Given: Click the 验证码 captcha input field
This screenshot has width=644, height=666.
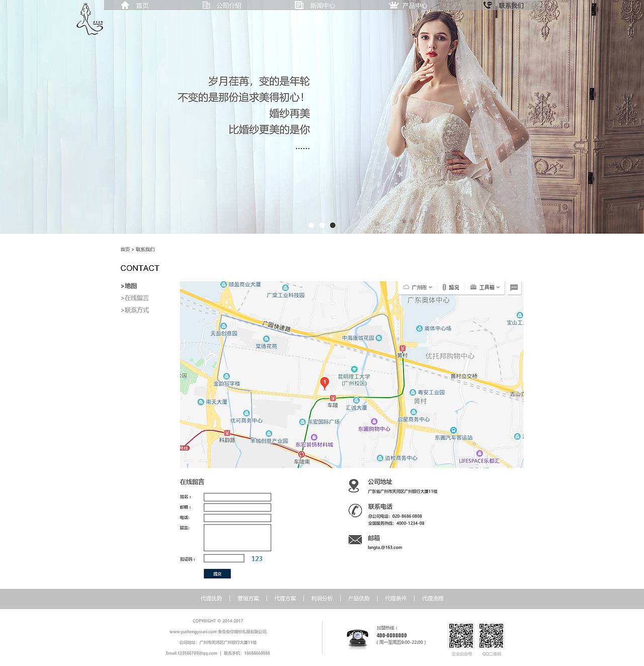Looking at the screenshot, I should 224,558.
